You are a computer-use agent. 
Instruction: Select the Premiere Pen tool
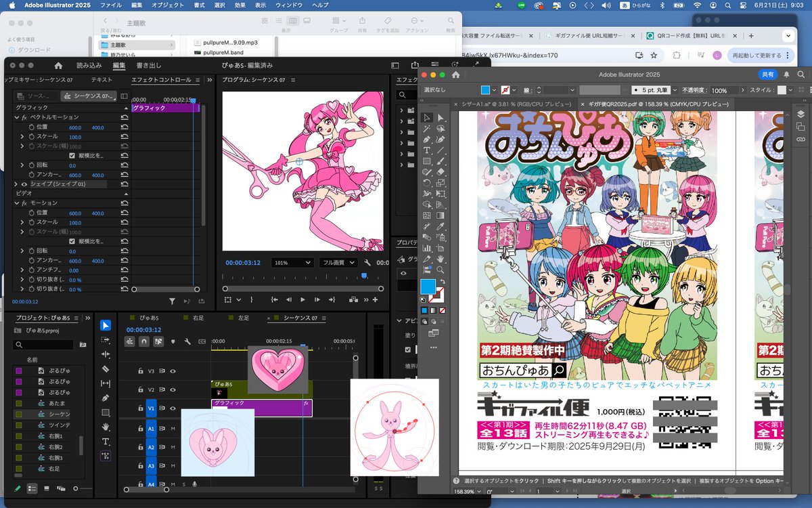(106, 398)
